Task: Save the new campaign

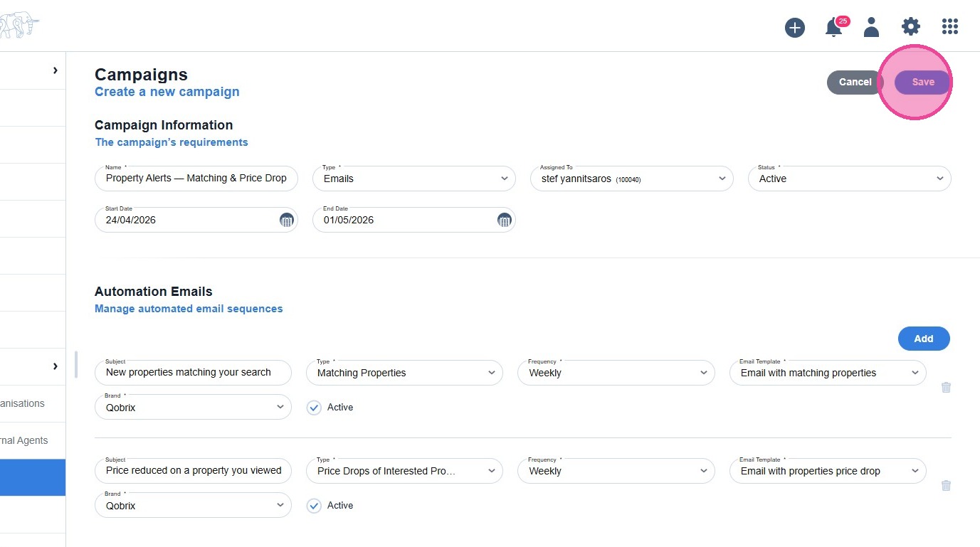Action: (923, 82)
